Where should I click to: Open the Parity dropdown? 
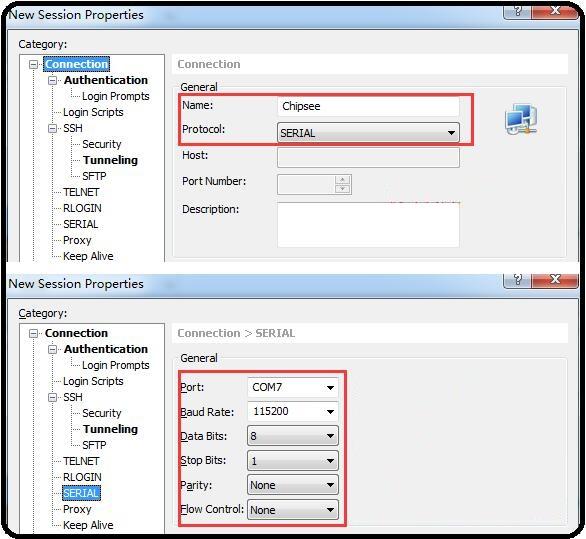click(293, 485)
